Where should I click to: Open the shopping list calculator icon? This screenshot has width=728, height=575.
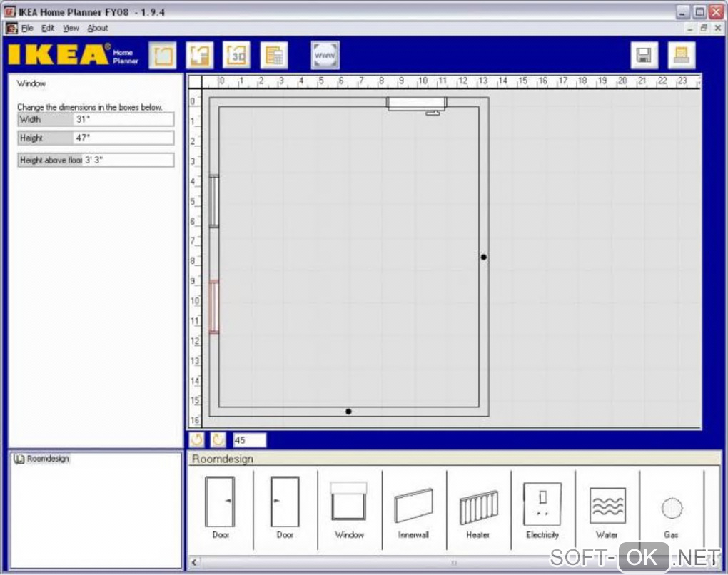[274, 55]
